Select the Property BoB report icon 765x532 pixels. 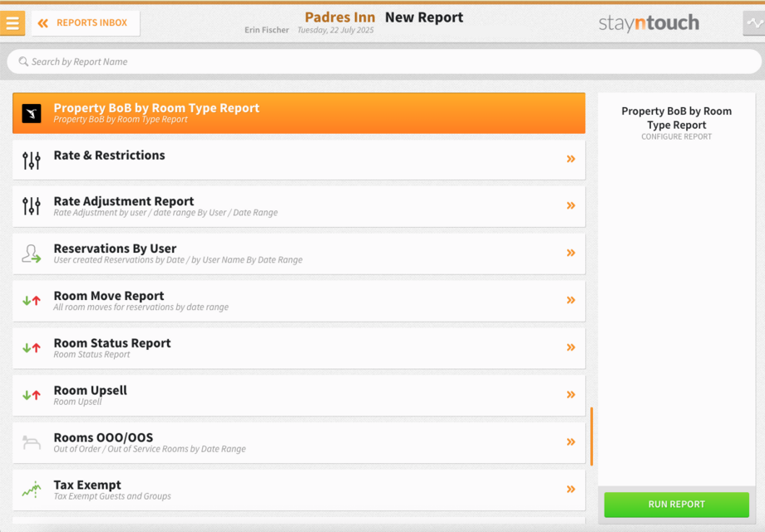tap(32, 114)
